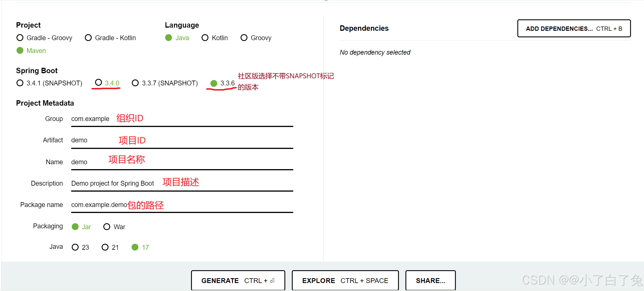Select Java version 23
644x291 pixels.
pos(81,247)
